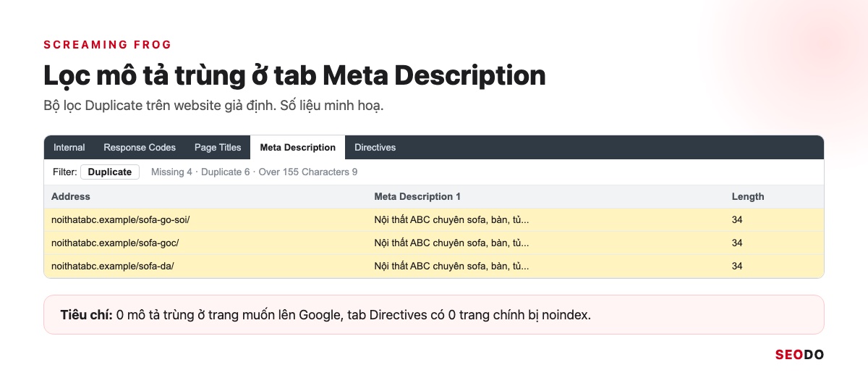Click the Length column header
This screenshot has width=868, height=378.
748,196
